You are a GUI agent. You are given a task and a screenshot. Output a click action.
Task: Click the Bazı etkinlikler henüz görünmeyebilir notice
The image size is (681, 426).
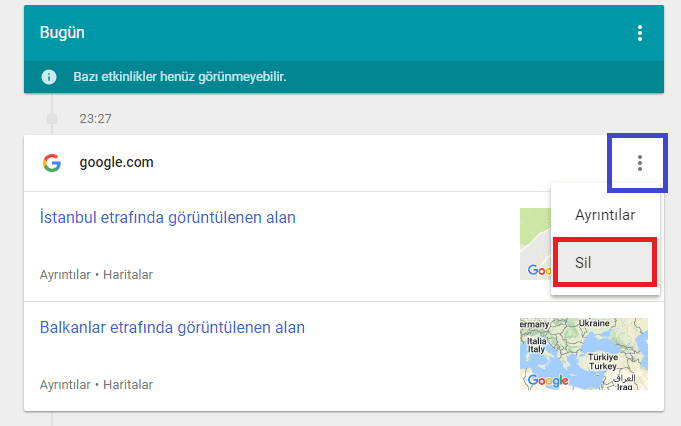click(x=180, y=77)
